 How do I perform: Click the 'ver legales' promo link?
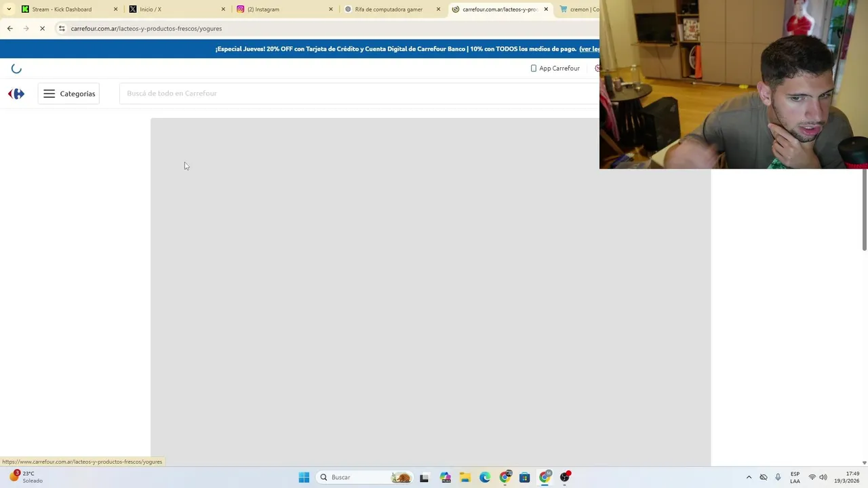(589, 49)
